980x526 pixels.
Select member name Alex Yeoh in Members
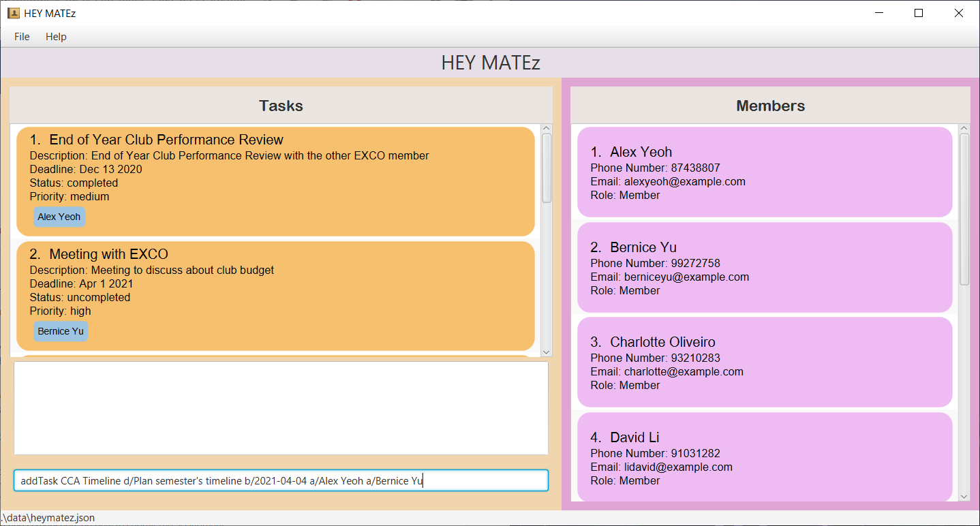click(x=641, y=152)
